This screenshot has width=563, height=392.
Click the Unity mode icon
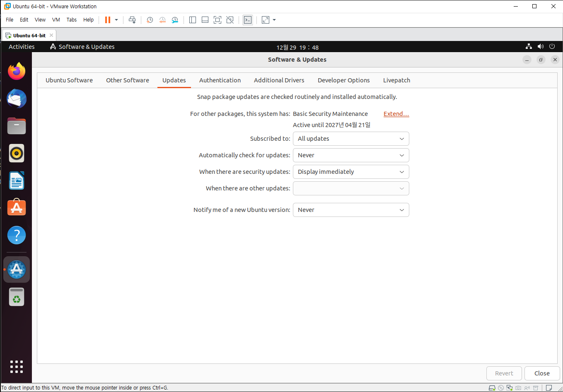point(230,20)
